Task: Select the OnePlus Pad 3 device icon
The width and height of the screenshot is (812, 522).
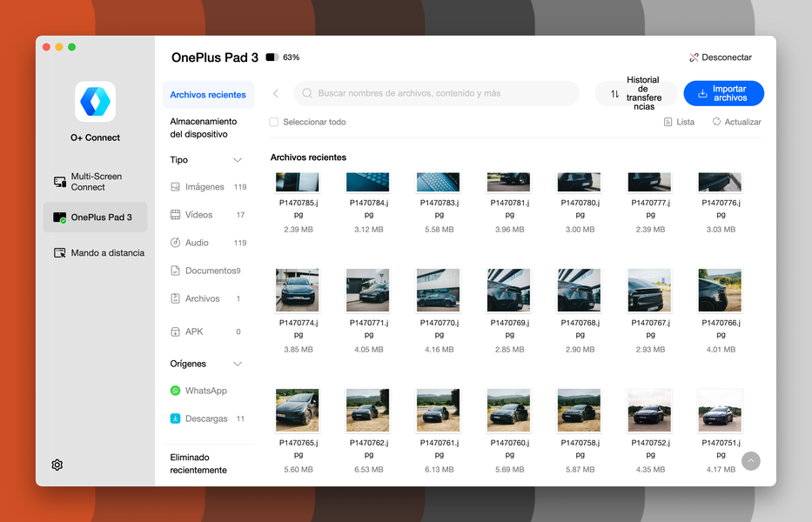Action: (x=60, y=217)
